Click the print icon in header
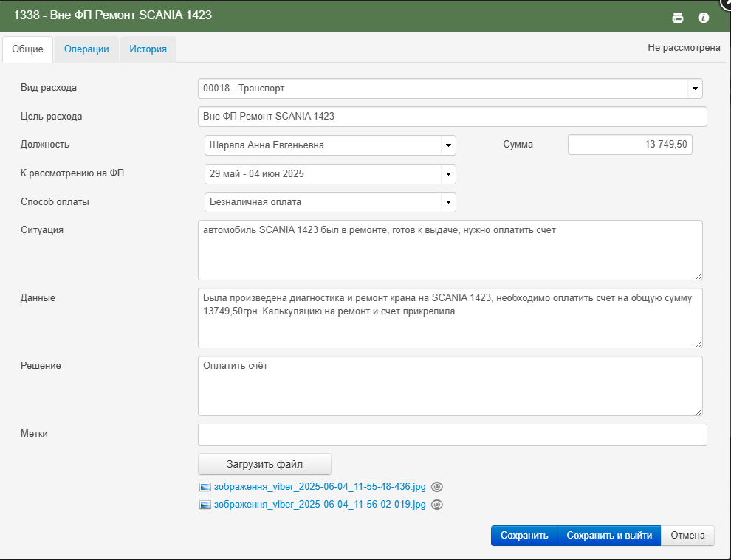This screenshot has height=560, width=731. pos(677,18)
